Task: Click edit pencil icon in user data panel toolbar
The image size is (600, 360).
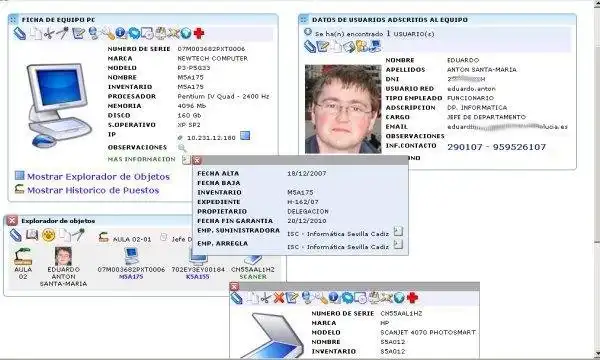Action: (x=323, y=47)
